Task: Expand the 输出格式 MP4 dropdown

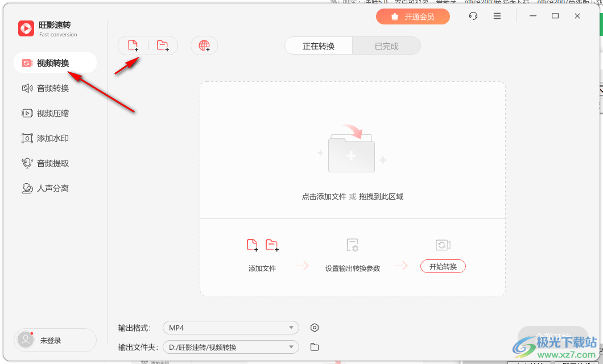Action: pos(230,328)
